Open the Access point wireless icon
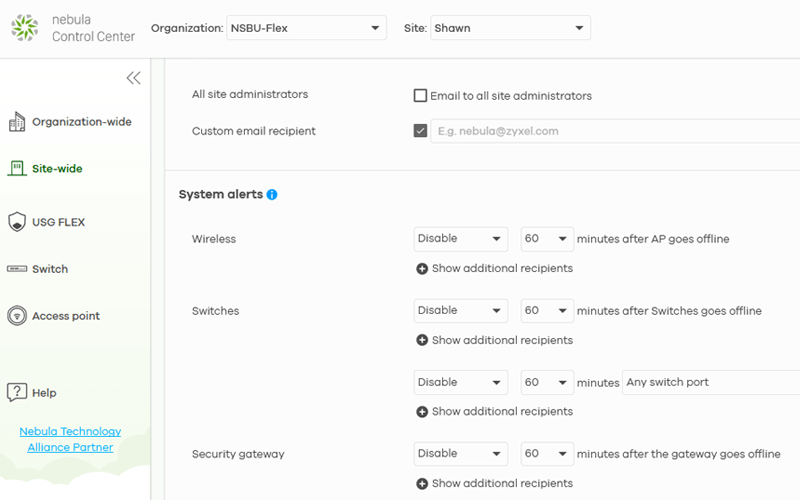Image resolution: width=800 pixels, height=500 pixels. coord(17,316)
